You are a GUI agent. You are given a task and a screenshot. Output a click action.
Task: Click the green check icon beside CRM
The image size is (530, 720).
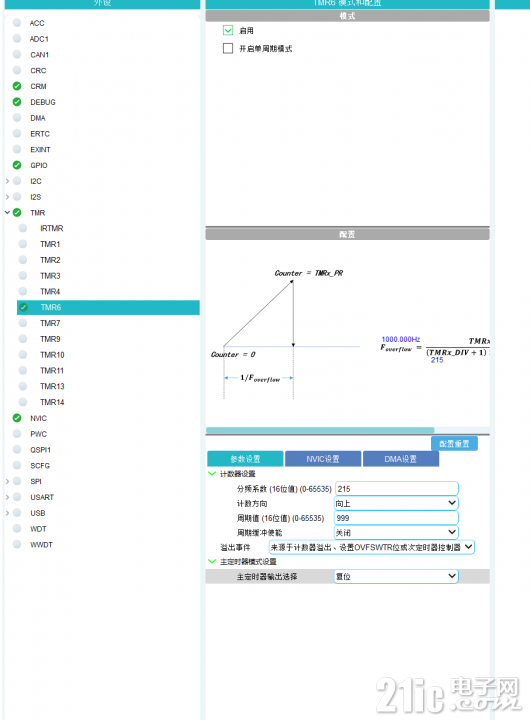tap(17, 86)
